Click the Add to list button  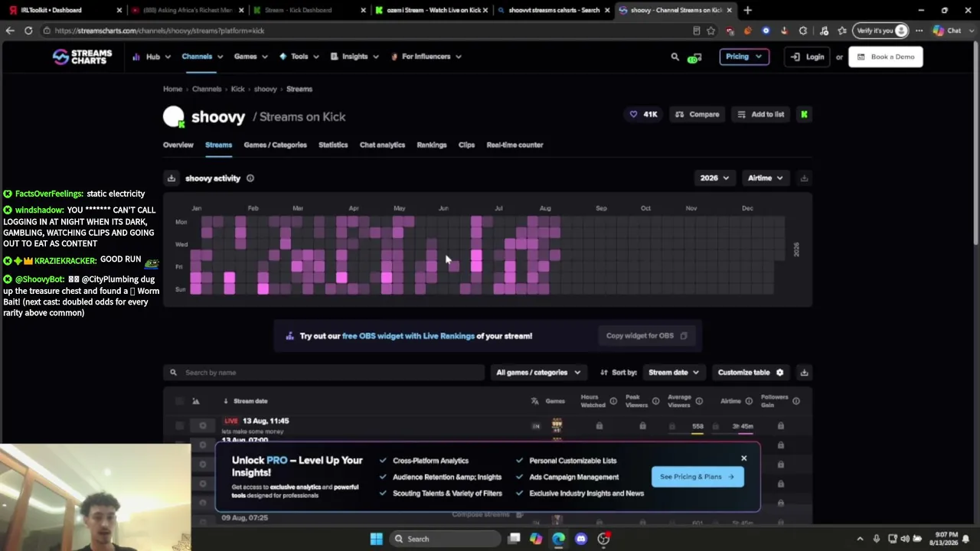(760, 115)
